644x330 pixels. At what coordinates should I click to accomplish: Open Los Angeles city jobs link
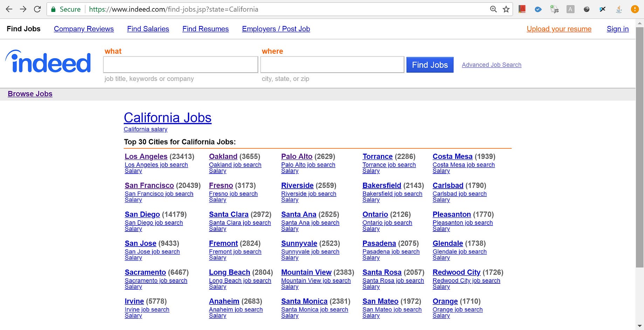click(x=146, y=156)
